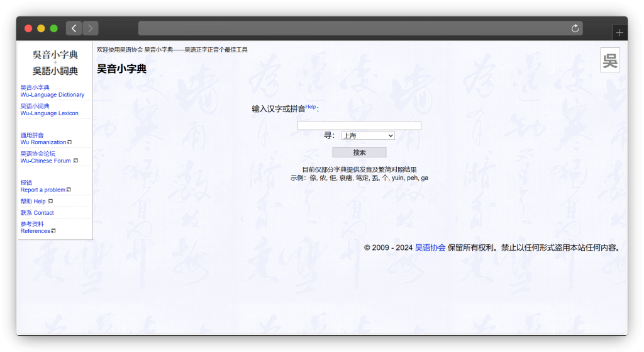Open 通用拼音 Wu Romanization link
The height and width of the screenshot is (352, 644).
(43, 139)
